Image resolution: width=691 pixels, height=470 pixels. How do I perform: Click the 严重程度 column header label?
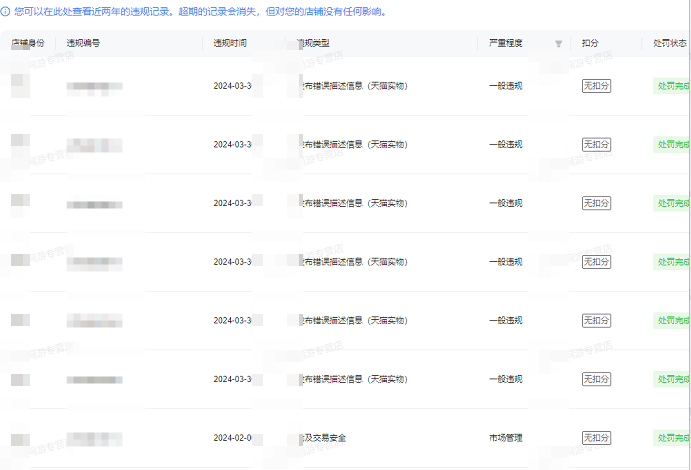click(505, 44)
